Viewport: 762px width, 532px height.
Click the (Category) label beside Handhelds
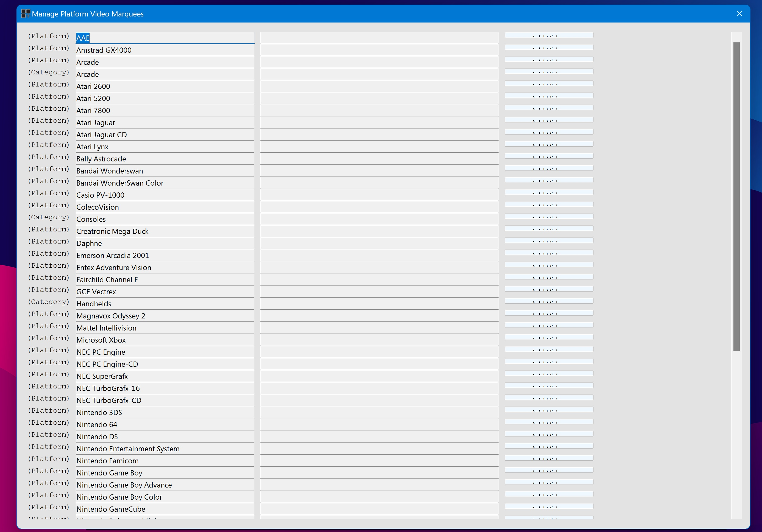click(49, 302)
